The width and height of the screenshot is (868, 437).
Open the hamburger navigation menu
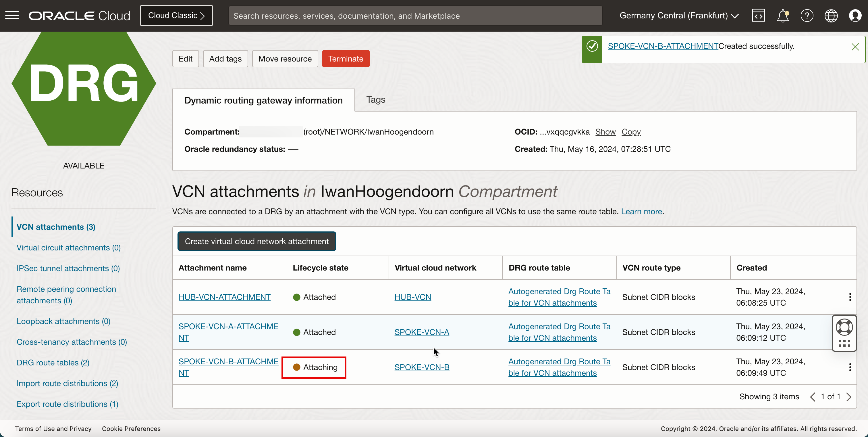point(12,16)
